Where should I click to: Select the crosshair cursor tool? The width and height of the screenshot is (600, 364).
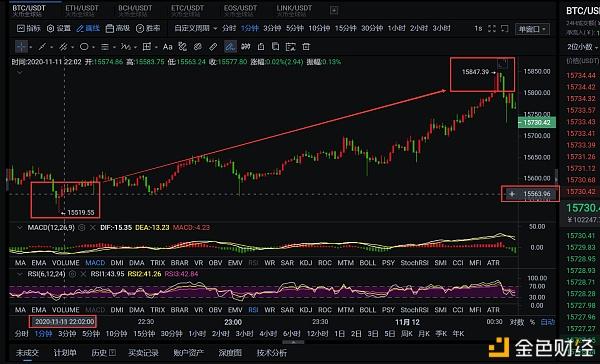(21, 47)
